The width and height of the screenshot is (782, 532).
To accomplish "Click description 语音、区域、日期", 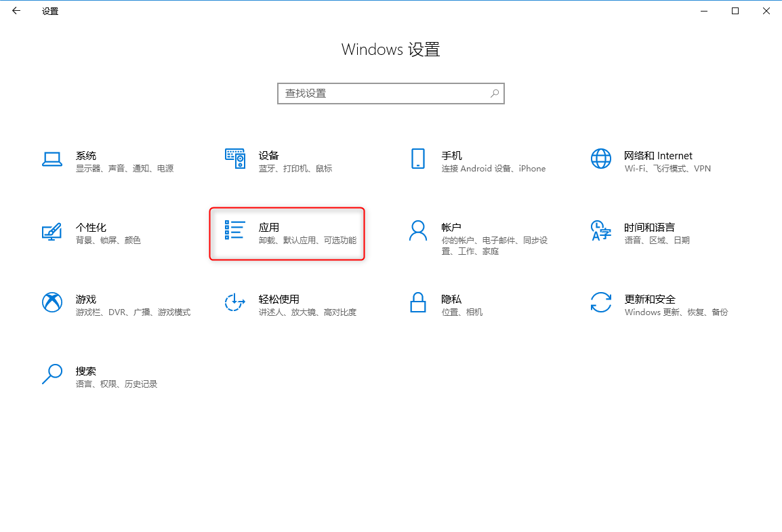I will point(657,241).
